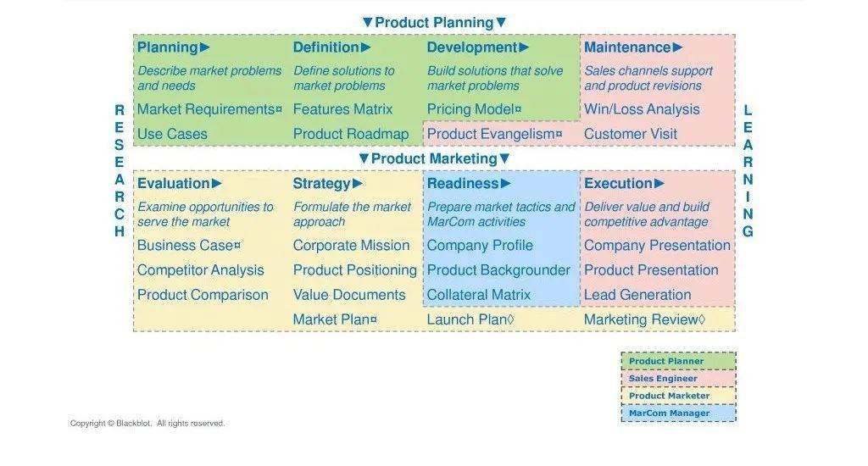Viewport: 868px width, 466px height.
Task: Click the arrow next to Planning heading
Action: [x=205, y=47]
